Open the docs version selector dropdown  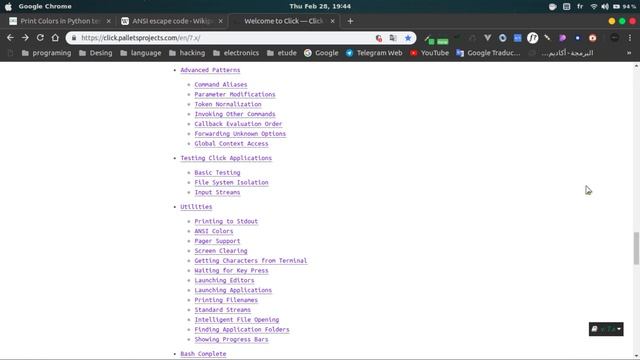606,329
